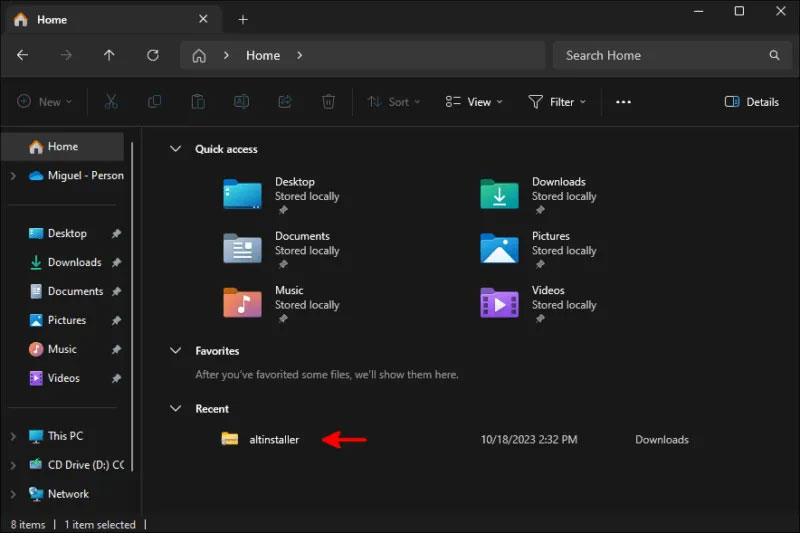Click the Delete trash can icon

328,102
